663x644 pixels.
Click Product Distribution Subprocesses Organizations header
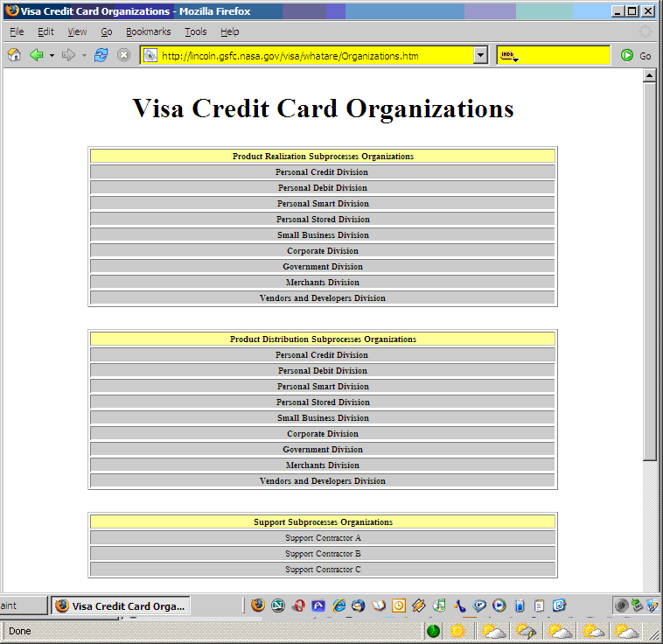[x=322, y=339]
